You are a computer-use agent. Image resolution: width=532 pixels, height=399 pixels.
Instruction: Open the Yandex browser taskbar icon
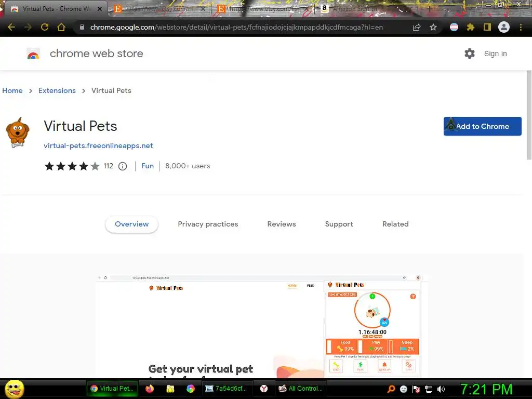[x=264, y=389]
